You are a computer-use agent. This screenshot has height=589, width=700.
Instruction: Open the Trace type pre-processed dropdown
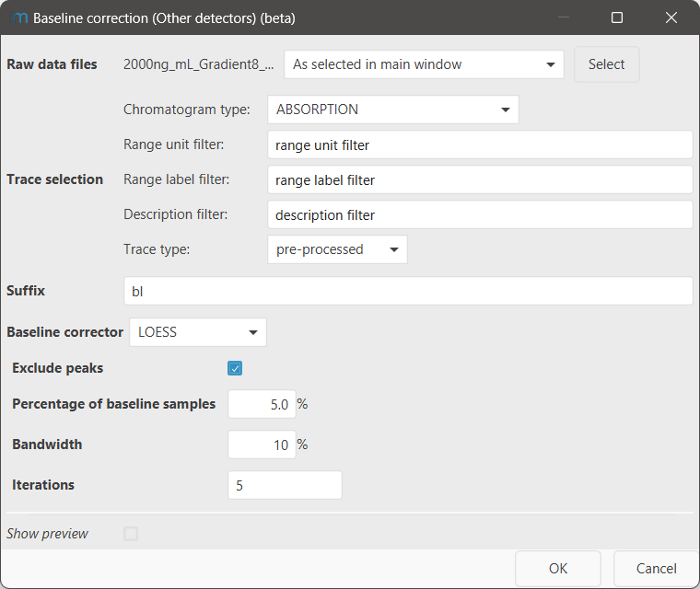tap(337, 249)
